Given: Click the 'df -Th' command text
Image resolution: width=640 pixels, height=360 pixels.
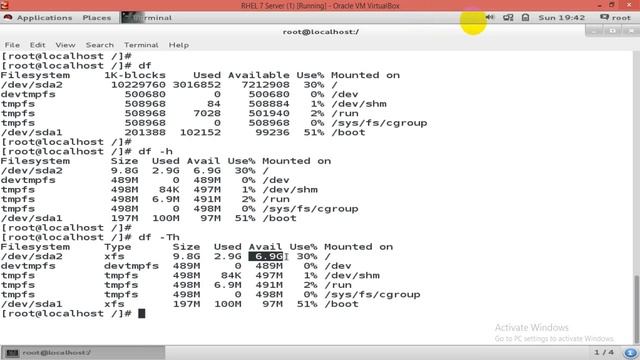Looking at the screenshot, I should tap(159, 237).
